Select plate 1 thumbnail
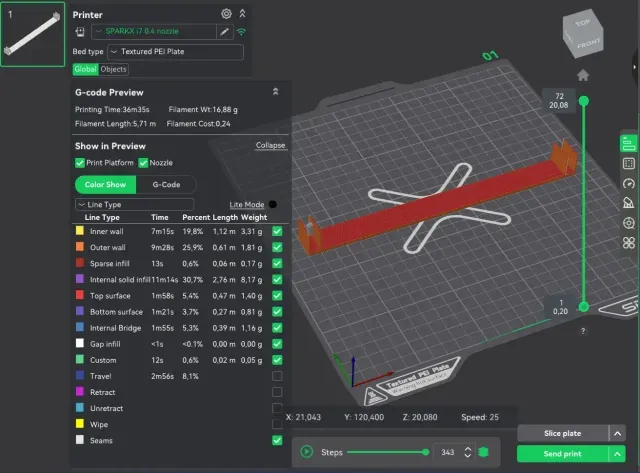Screen dimensions: 640x473 click(33, 34)
